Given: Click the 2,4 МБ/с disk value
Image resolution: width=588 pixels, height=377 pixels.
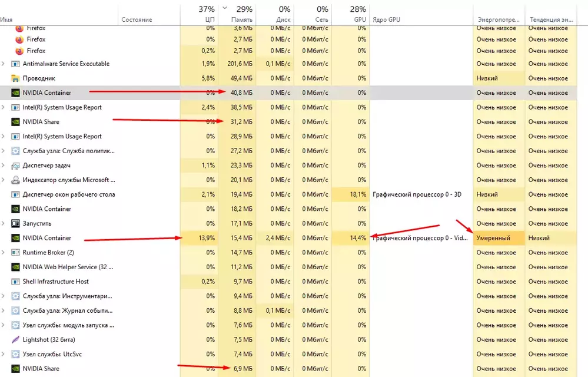Looking at the screenshot, I should pyautogui.click(x=278, y=238).
